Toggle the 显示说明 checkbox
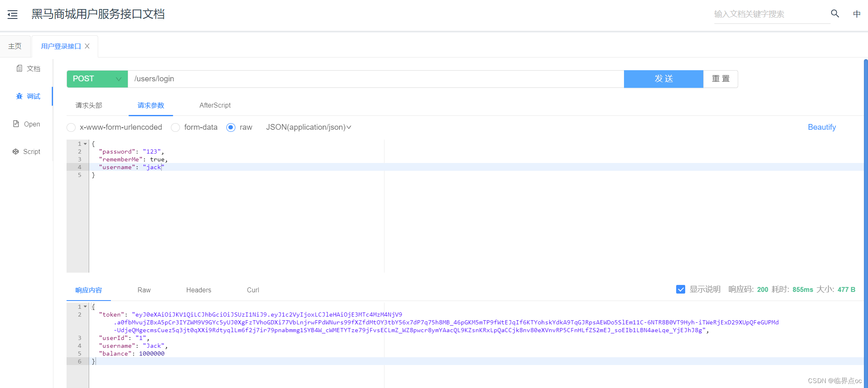The width and height of the screenshot is (868, 388). click(x=681, y=289)
